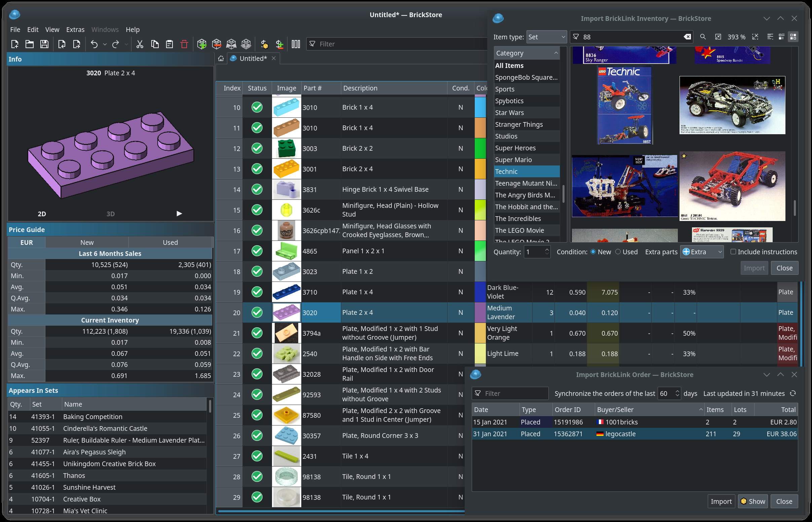Sort orders by Buyer/Seller column header
This screenshot has width=812, height=522.
pos(649,410)
